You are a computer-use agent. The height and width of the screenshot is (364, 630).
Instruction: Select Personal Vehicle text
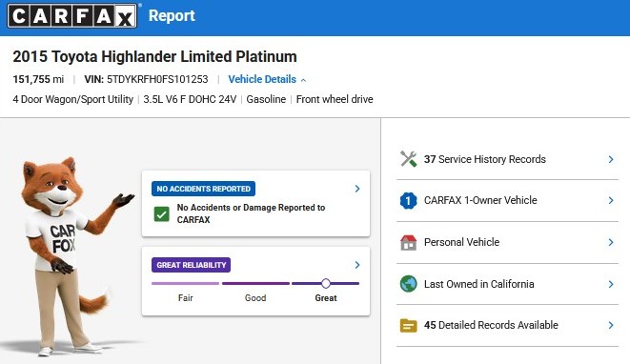pyautogui.click(x=461, y=242)
